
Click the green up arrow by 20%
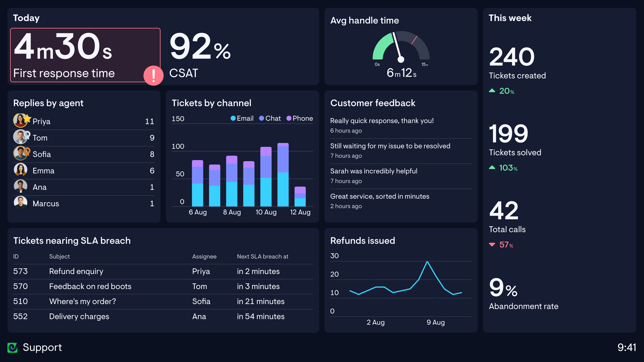click(x=492, y=91)
